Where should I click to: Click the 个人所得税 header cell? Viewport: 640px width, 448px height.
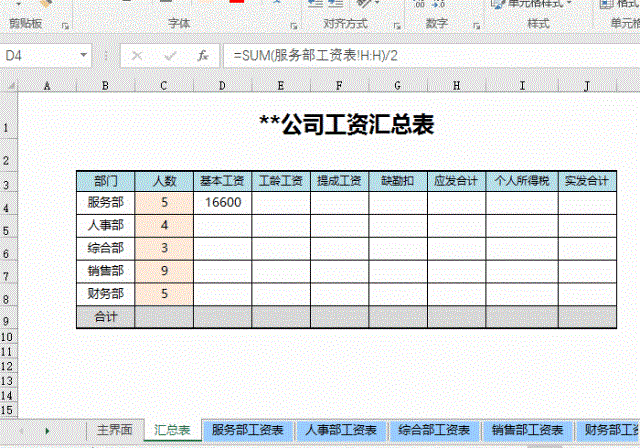pyautogui.click(x=522, y=181)
